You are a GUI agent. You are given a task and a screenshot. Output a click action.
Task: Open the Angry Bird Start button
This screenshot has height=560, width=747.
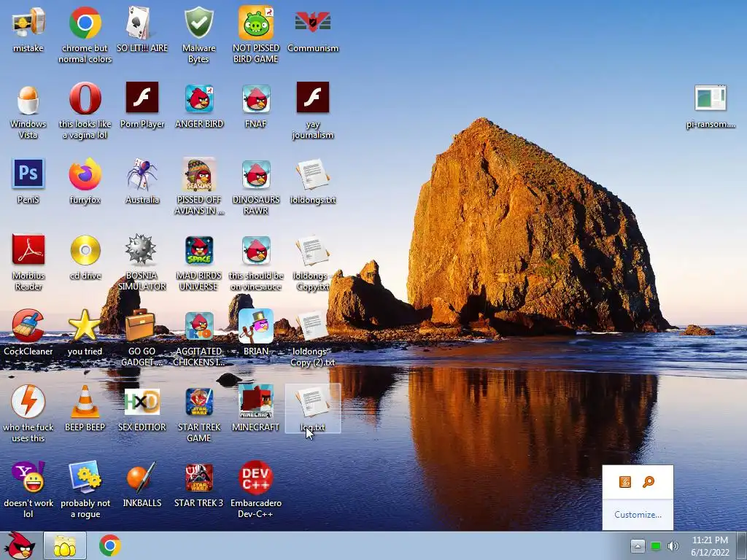point(20,546)
